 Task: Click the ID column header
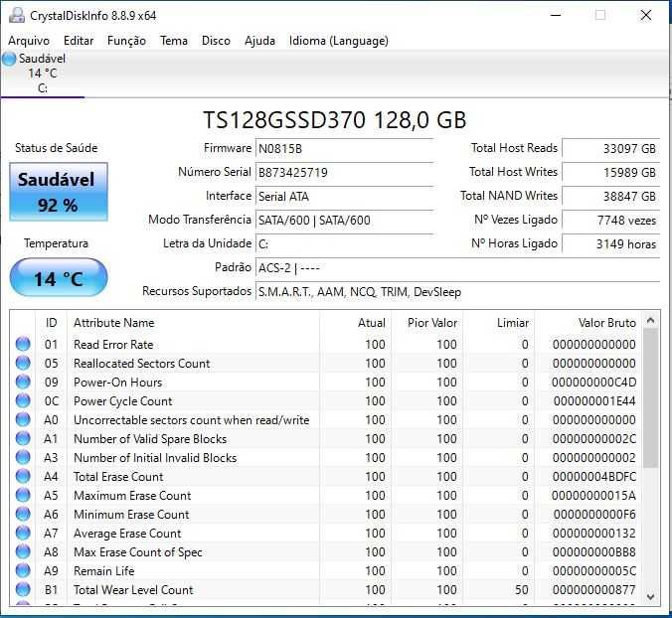[x=51, y=323]
